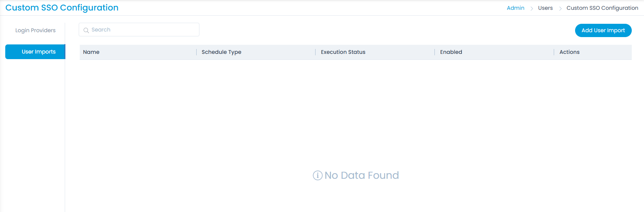Viewport: 644px width, 212px height.
Task: Click the Enabled column header
Action: click(x=451, y=52)
